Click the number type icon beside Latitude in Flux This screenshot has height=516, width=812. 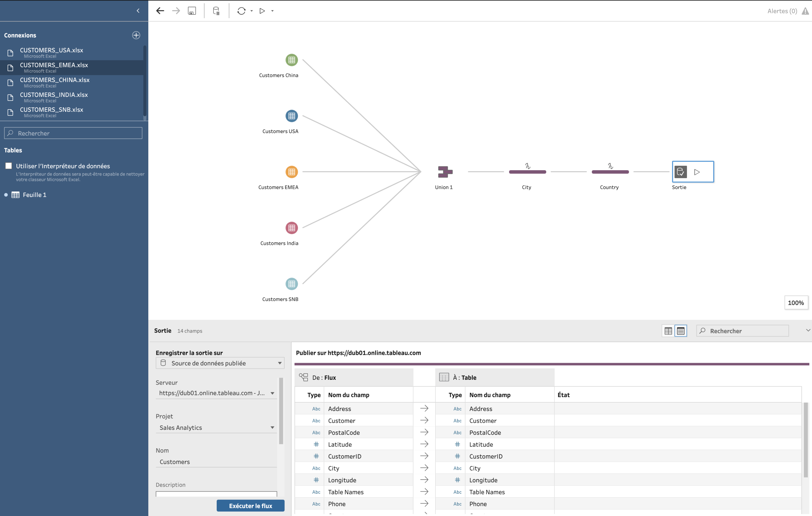(316, 444)
